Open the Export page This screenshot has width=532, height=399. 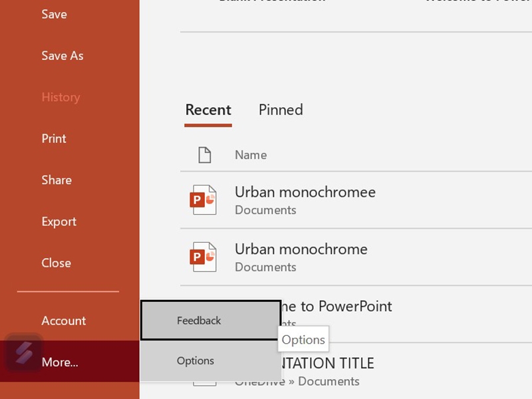(59, 221)
